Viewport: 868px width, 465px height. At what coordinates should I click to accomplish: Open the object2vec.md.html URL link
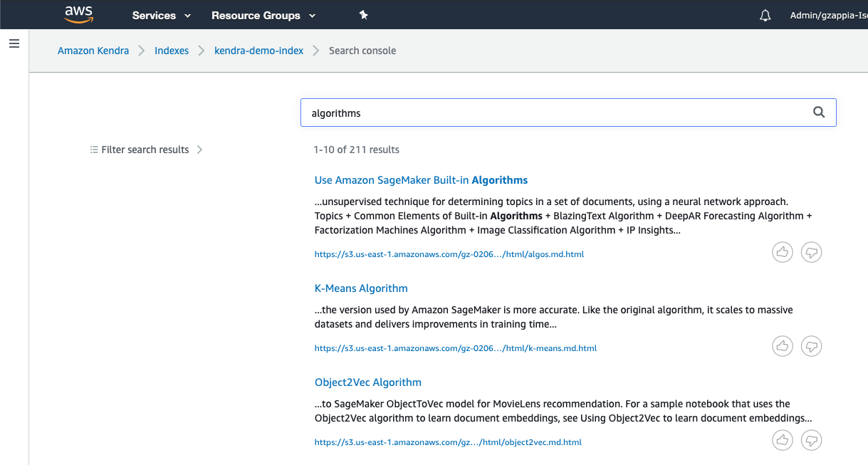(x=448, y=442)
